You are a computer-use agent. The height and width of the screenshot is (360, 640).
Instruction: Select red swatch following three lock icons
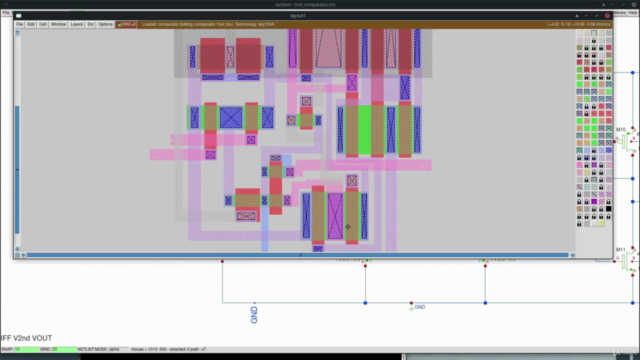point(609,48)
